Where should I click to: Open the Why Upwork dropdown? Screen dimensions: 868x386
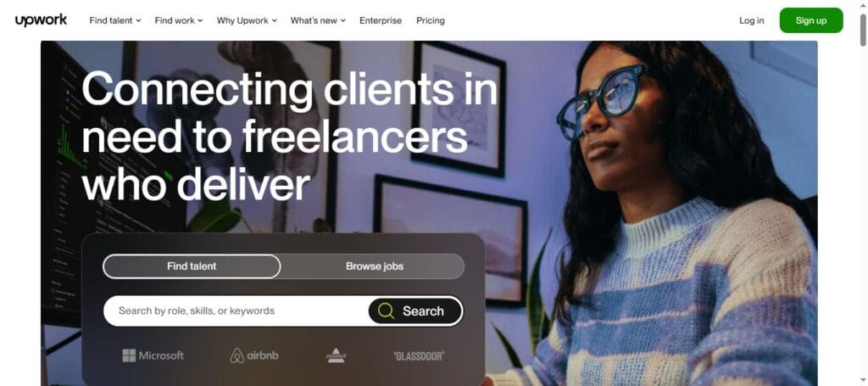pyautogui.click(x=247, y=20)
